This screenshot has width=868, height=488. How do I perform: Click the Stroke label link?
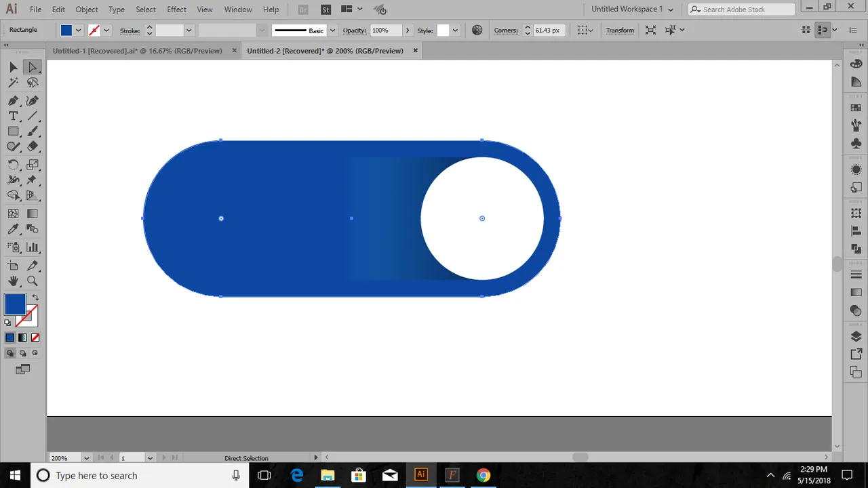click(130, 30)
